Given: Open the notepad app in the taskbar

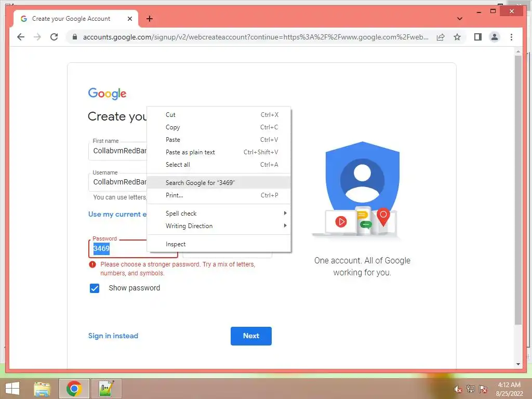Looking at the screenshot, I should click(107, 389).
